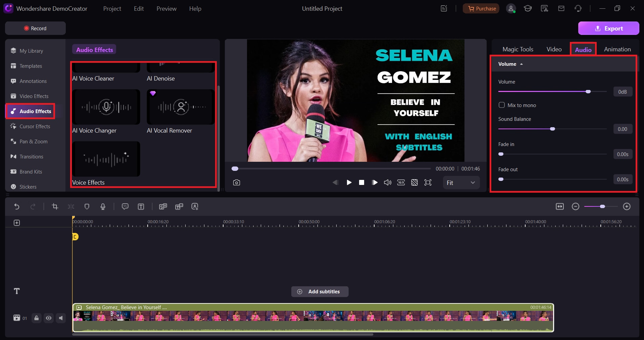Screen dimensions: 644x340
Task: Collapse the Volume section header
Action: [510, 64]
